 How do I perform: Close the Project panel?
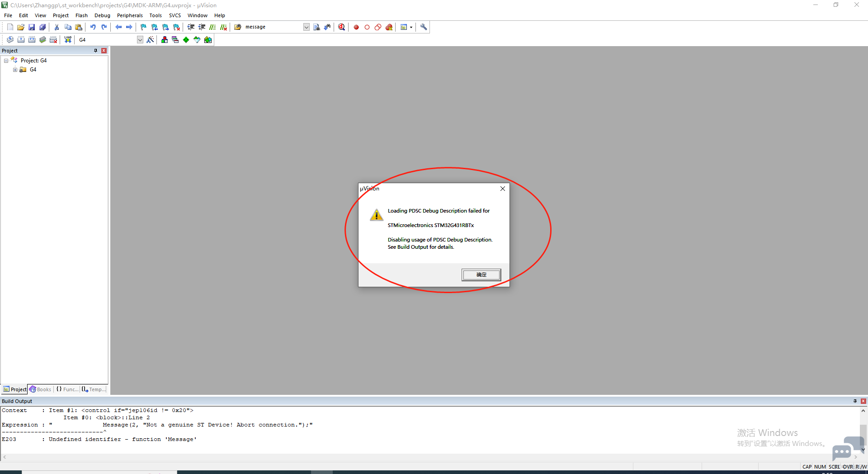coord(104,51)
